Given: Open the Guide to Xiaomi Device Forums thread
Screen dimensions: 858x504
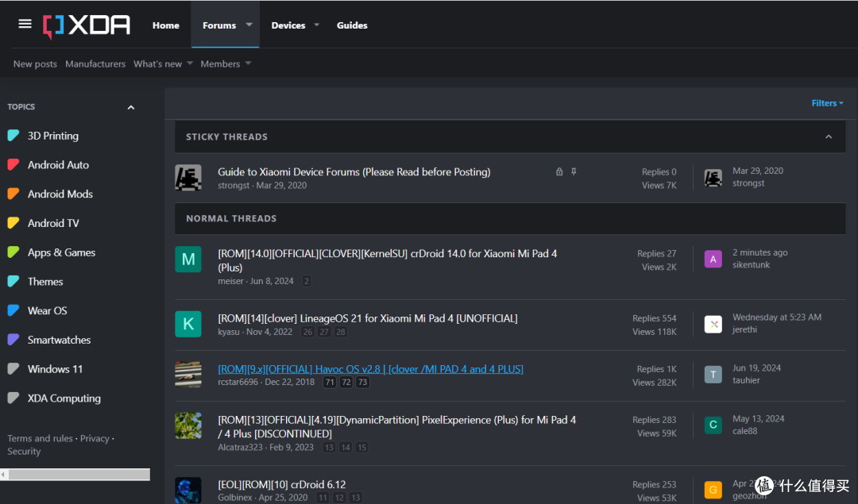Looking at the screenshot, I should tap(354, 171).
